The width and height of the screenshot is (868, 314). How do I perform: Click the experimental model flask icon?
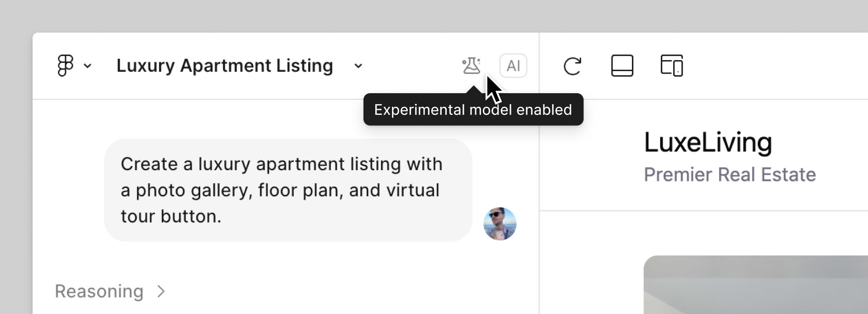(x=471, y=66)
